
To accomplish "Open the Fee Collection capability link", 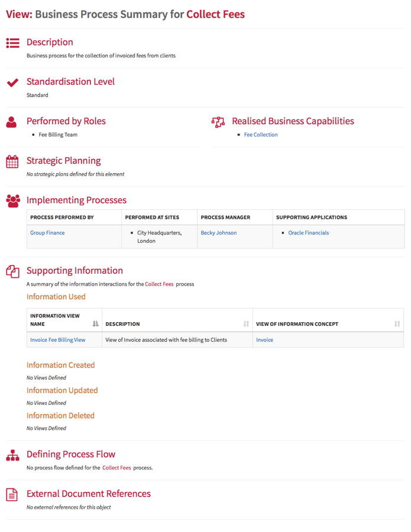I will tap(261, 135).
